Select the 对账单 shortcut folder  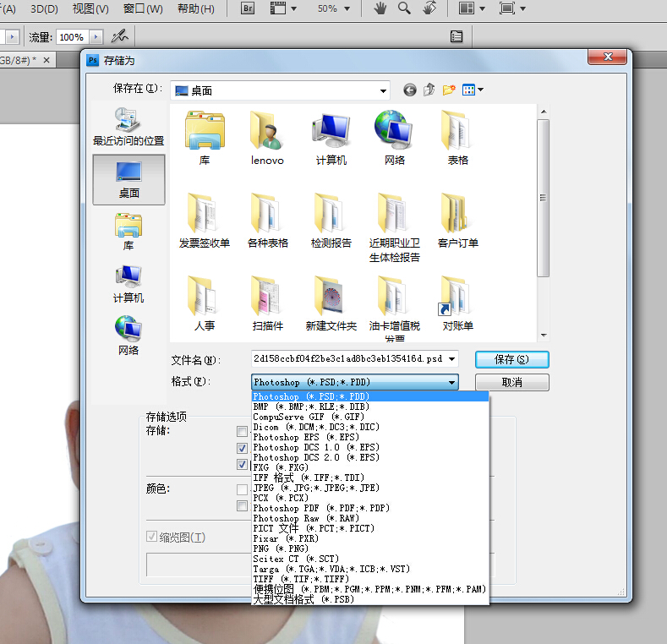pyautogui.click(x=457, y=303)
